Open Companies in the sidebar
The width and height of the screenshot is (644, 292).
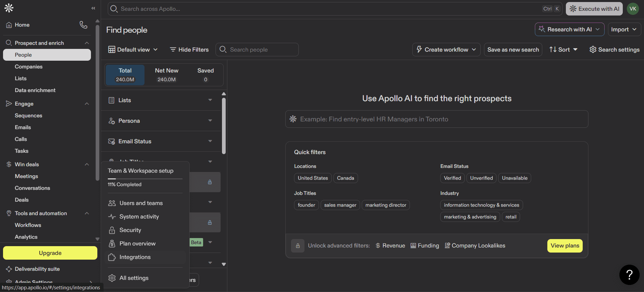pos(29,67)
